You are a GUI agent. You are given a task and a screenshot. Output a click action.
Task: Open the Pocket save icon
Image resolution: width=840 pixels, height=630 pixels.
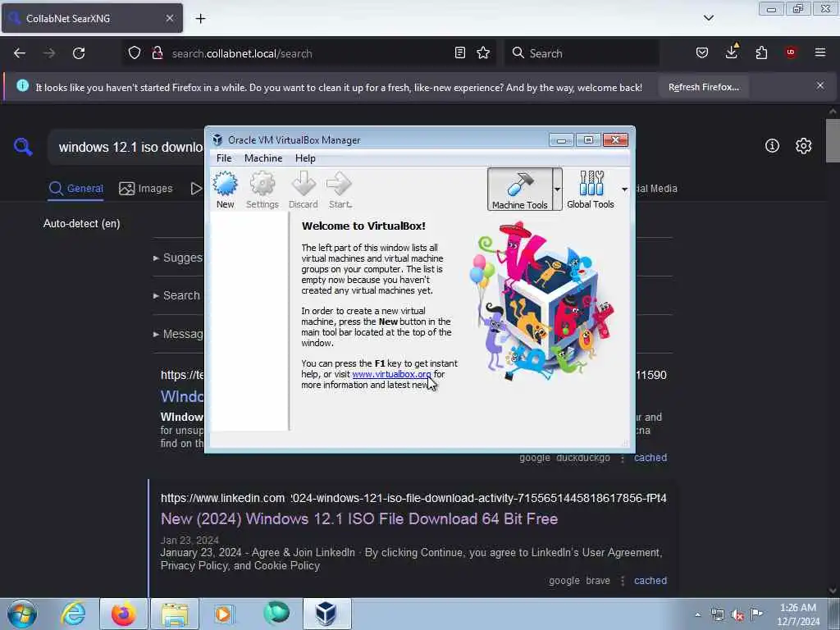[x=702, y=52]
